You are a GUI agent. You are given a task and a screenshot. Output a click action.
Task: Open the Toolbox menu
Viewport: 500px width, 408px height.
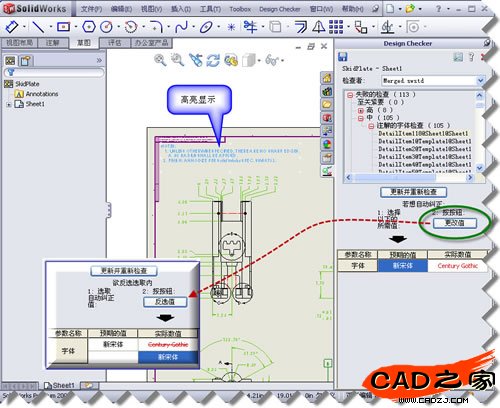click(x=240, y=9)
